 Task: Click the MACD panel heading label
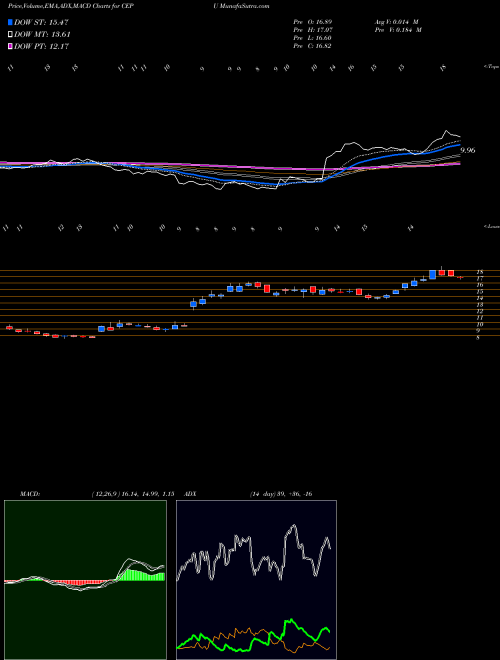pyautogui.click(x=29, y=494)
